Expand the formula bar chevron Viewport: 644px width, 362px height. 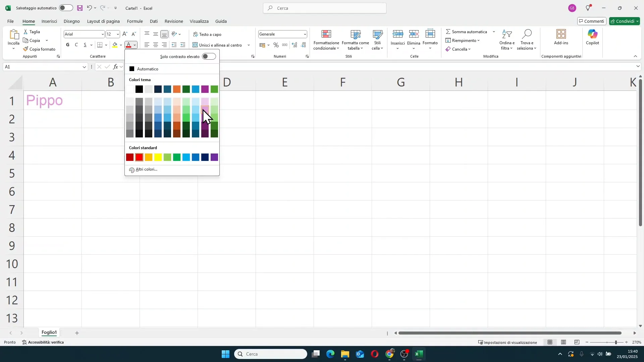coord(638,67)
